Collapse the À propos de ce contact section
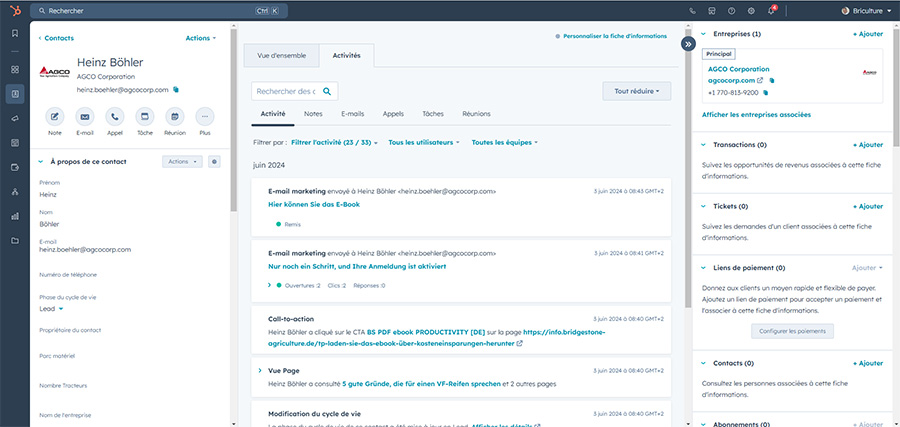Image resolution: width=900 pixels, height=427 pixels. tap(41, 162)
